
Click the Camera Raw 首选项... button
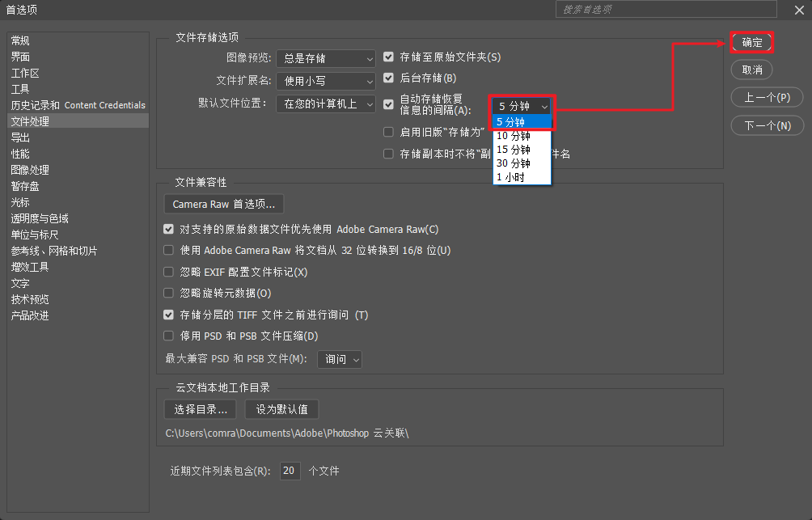click(224, 204)
